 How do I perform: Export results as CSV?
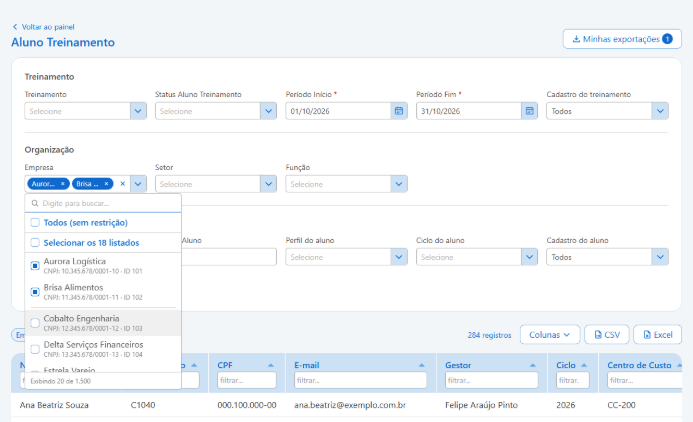pyautogui.click(x=607, y=335)
